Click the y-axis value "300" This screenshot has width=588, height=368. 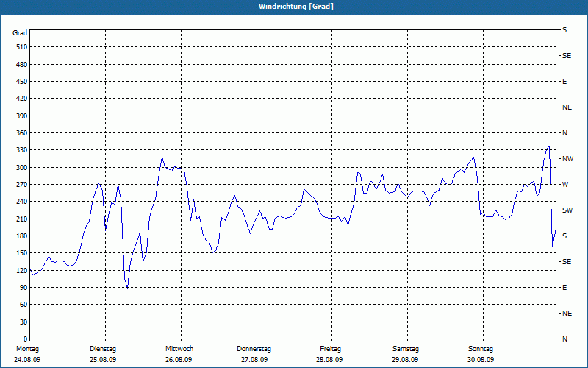coord(22,168)
